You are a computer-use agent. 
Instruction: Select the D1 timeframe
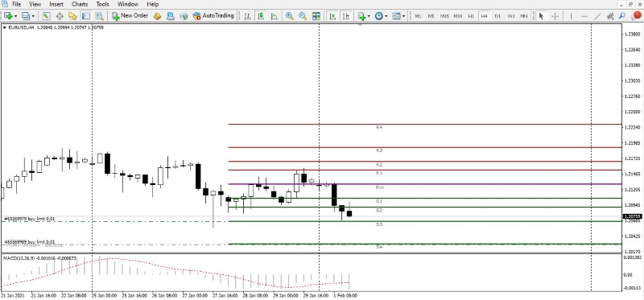click(x=497, y=16)
